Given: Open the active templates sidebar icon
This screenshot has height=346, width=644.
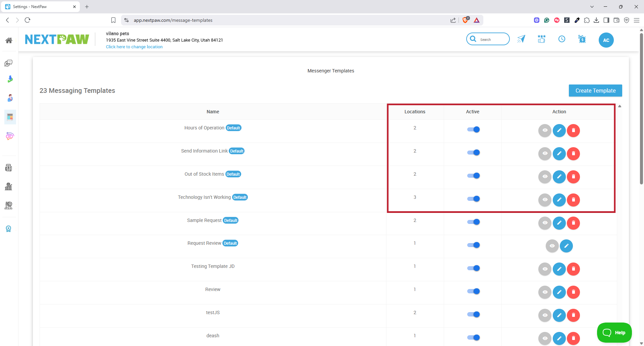Looking at the screenshot, I should click(10, 117).
